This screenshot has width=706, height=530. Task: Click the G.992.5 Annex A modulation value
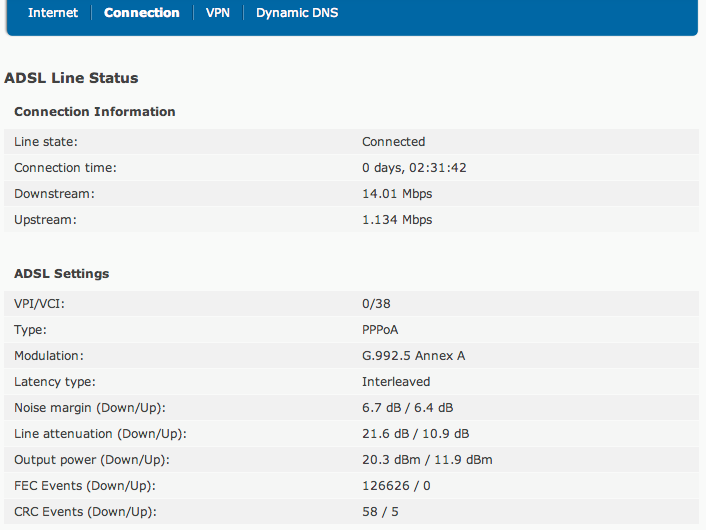click(413, 356)
